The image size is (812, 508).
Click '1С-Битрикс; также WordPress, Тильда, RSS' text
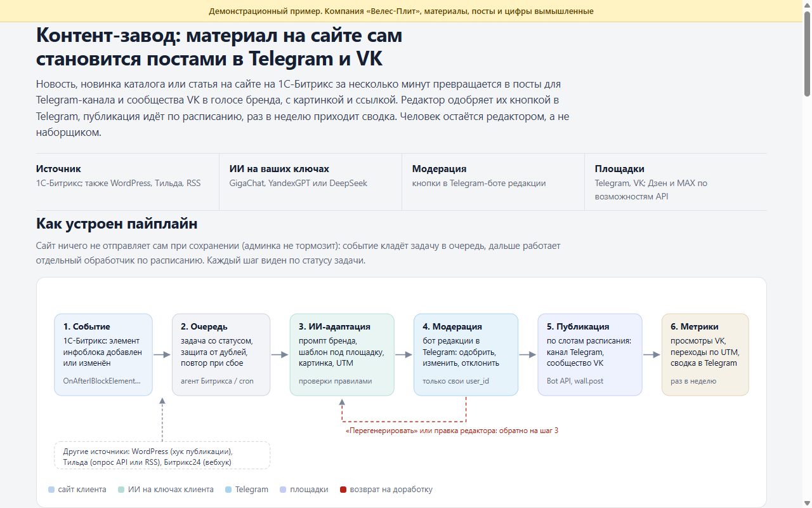(x=119, y=183)
